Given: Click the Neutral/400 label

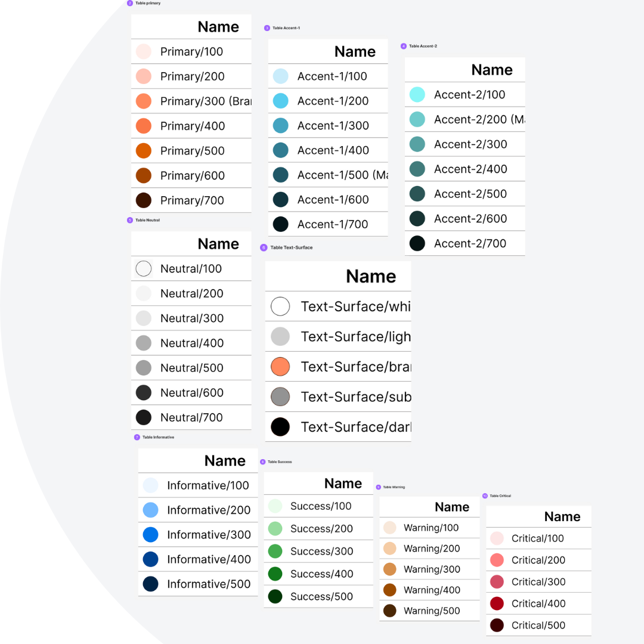Looking at the screenshot, I should point(192,343).
